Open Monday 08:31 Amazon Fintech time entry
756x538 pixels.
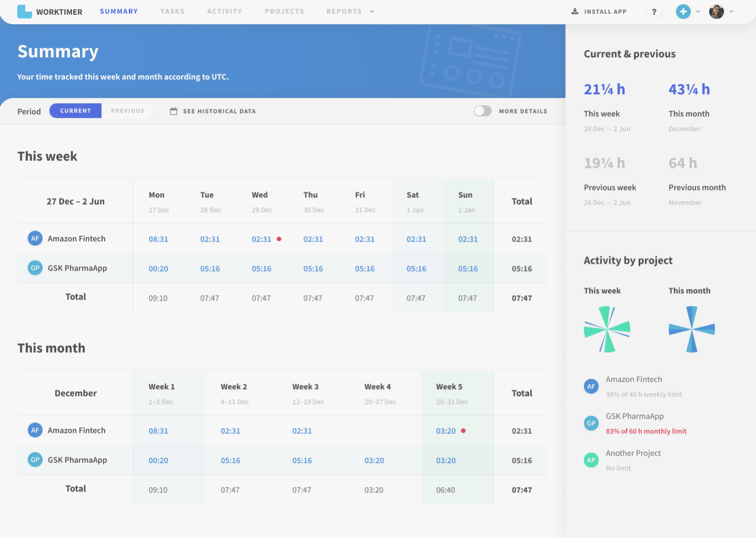(158, 239)
